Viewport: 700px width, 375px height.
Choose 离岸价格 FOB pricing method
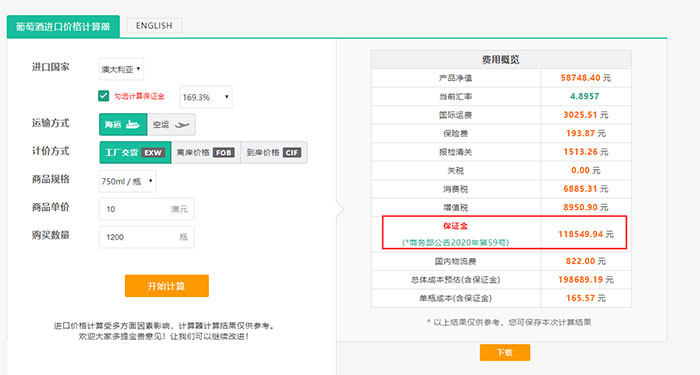point(206,153)
